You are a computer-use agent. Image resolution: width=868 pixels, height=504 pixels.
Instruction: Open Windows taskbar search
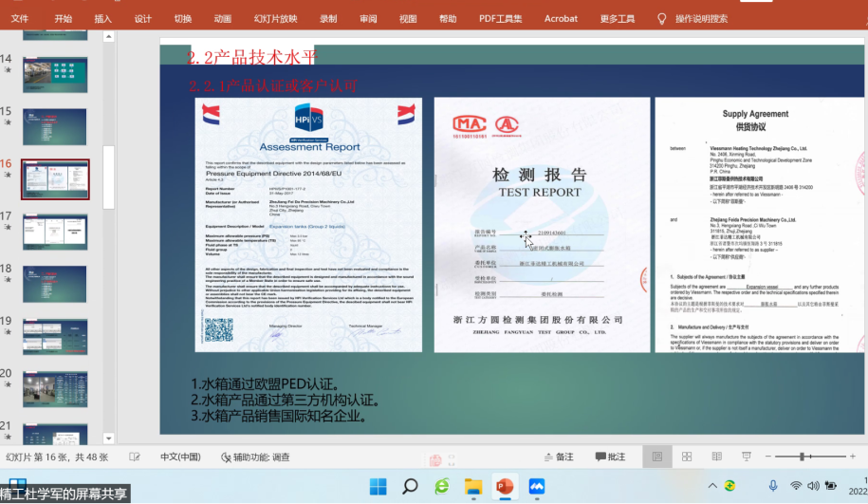tap(410, 486)
